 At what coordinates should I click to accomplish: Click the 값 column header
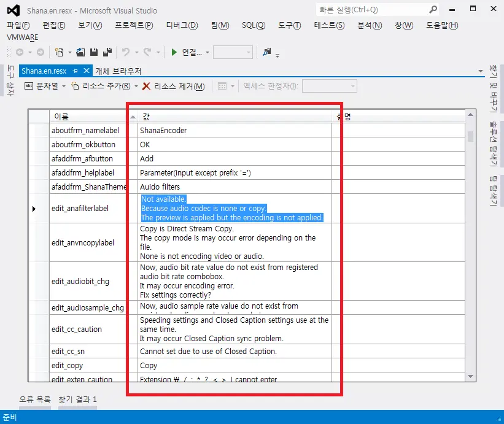point(235,117)
